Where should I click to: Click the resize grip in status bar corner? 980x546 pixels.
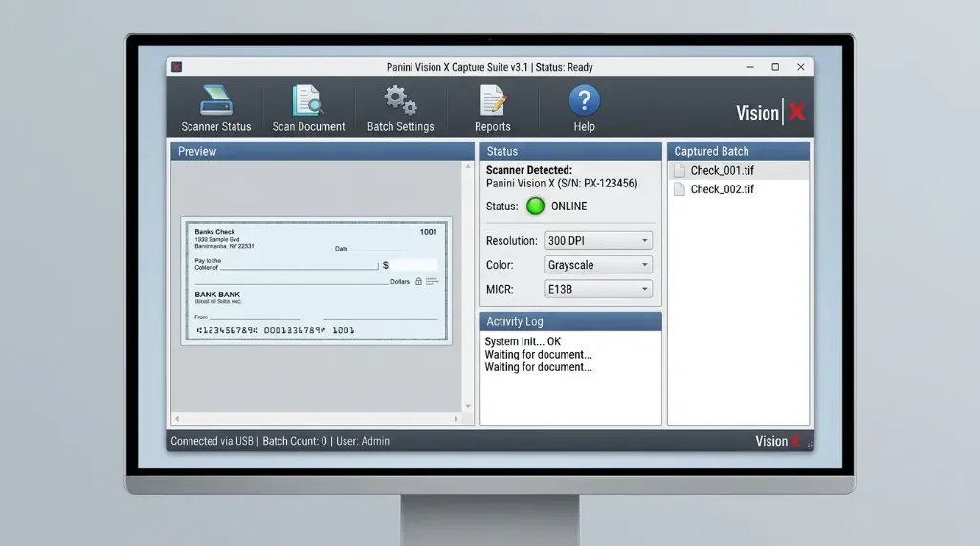[x=809, y=446]
